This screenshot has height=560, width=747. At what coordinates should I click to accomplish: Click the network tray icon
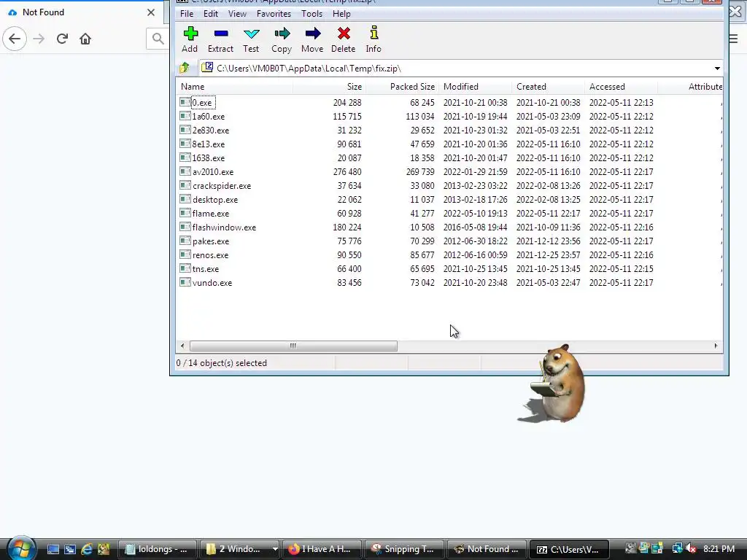pos(677,548)
